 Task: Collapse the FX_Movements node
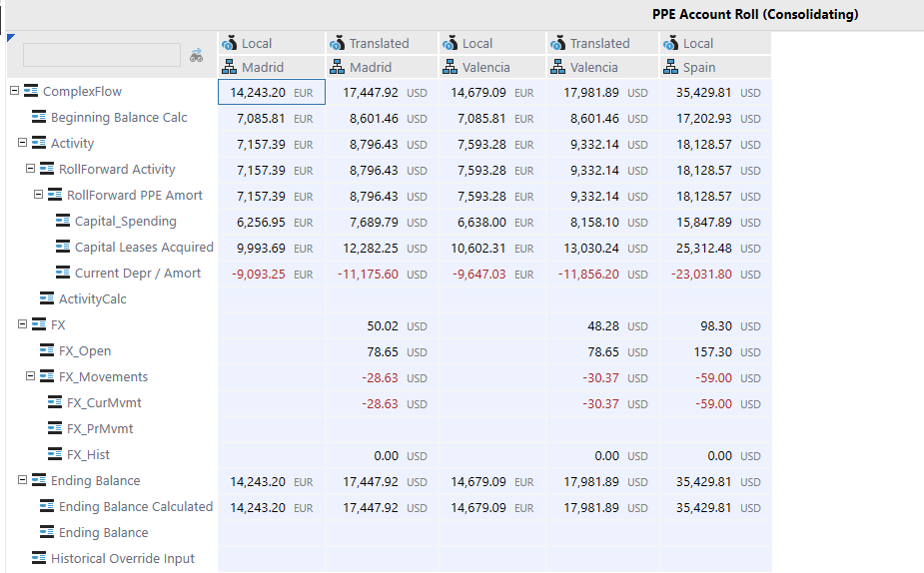point(31,377)
